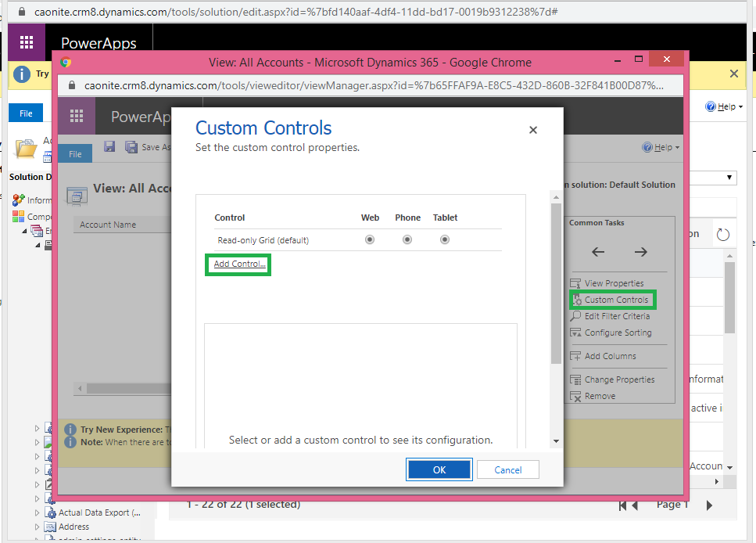The height and width of the screenshot is (543, 756).
Task: Click the right arrow in Common Tasks
Action: point(641,251)
